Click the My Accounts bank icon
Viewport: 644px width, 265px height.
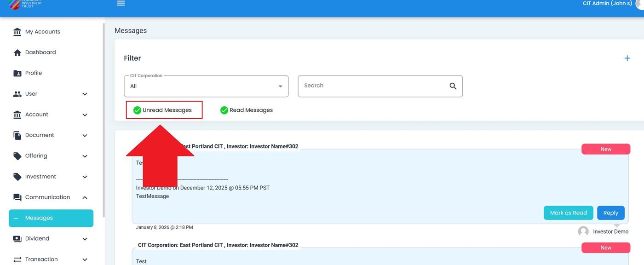pyautogui.click(x=17, y=32)
